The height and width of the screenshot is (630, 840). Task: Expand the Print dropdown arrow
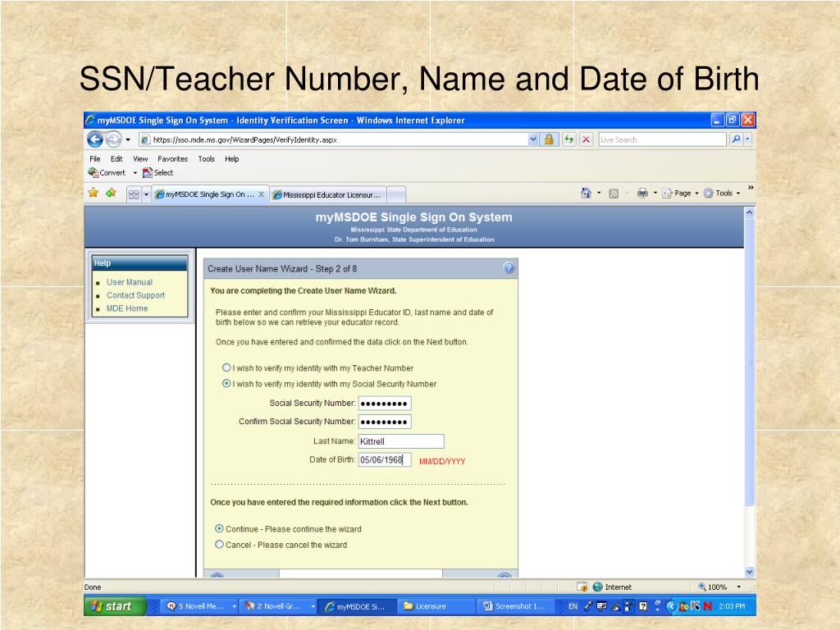click(655, 194)
